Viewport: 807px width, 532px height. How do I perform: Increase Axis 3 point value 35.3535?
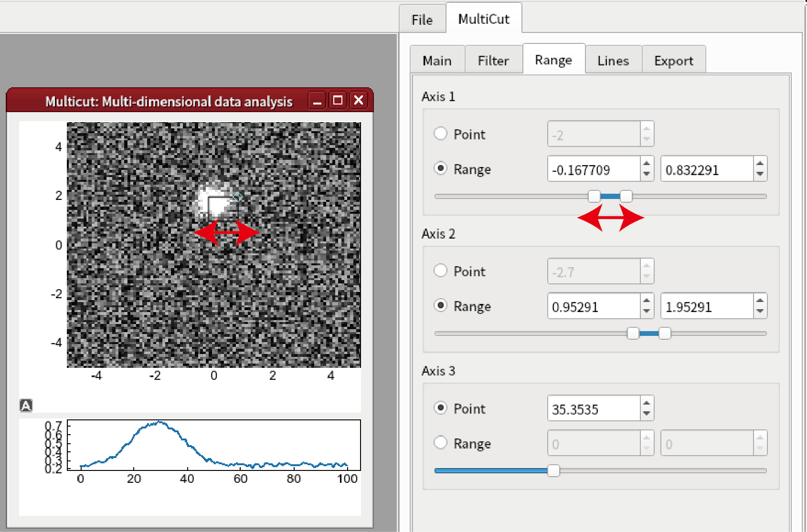click(647, 403)
